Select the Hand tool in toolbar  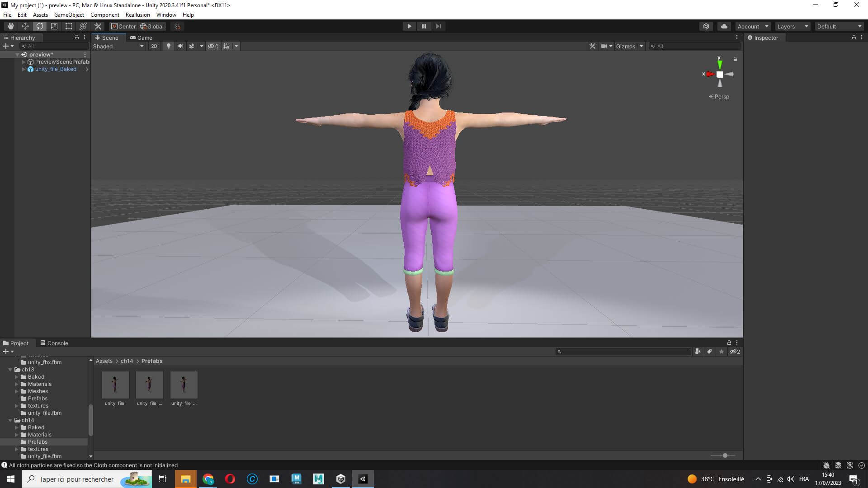point(10,26)
